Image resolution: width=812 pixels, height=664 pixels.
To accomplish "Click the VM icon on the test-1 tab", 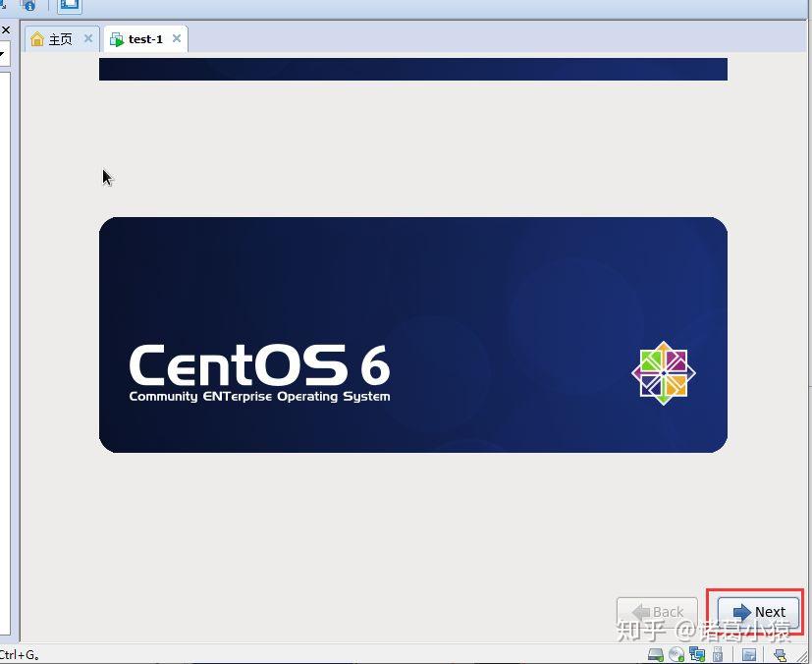I will point(117,39).
